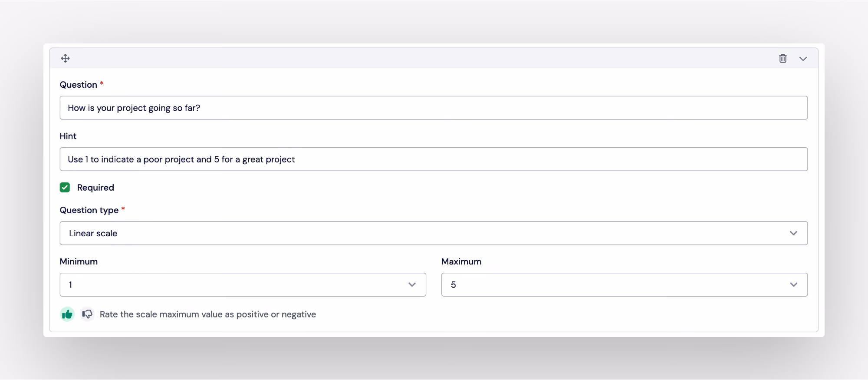Click the chevron arrow in Question type field
The image size is (868, 380).
click(x=793, y=233)
